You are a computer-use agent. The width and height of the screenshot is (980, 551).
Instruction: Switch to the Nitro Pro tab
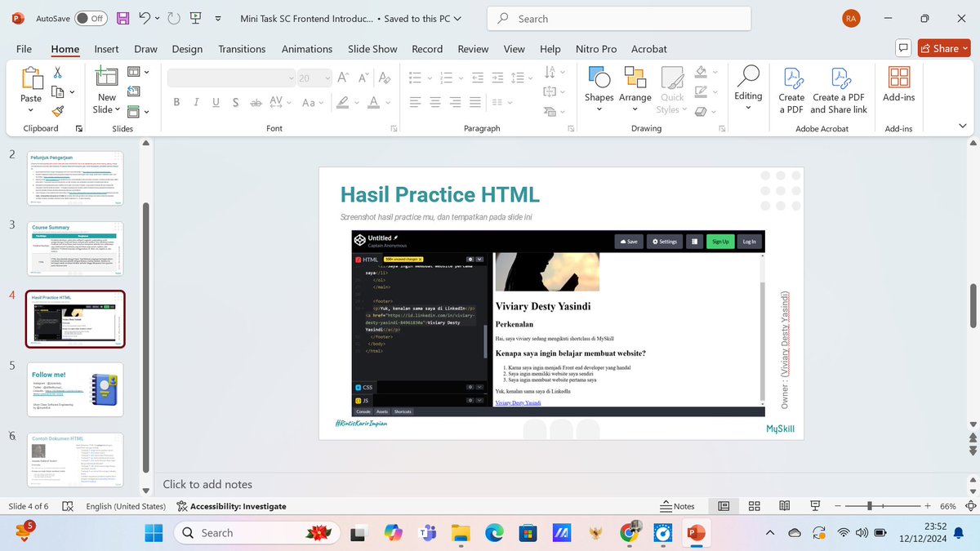[x=596, y=49]
